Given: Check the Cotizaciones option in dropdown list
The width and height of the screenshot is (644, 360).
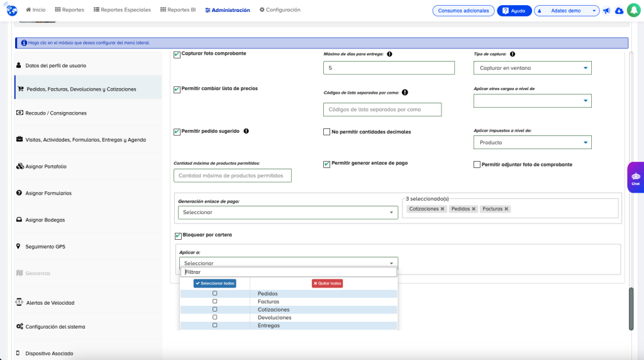Looking at the screenshot, I should (x=215, y=310).
